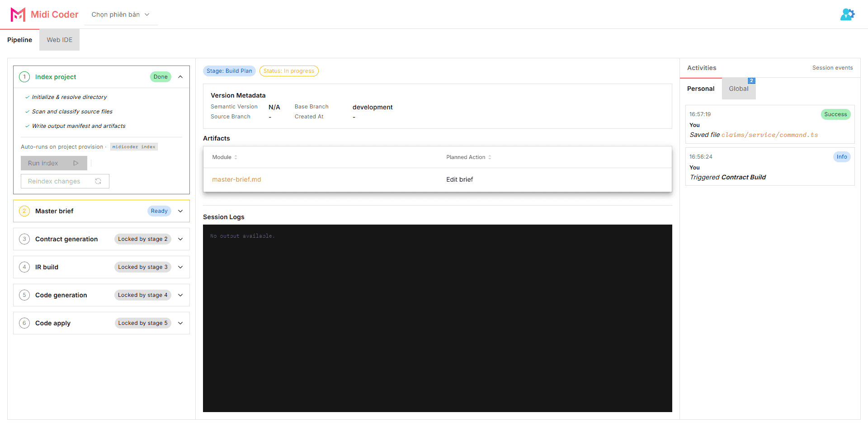
Task: Click the Locked by stage 3 badge
Action: point(143,267)
